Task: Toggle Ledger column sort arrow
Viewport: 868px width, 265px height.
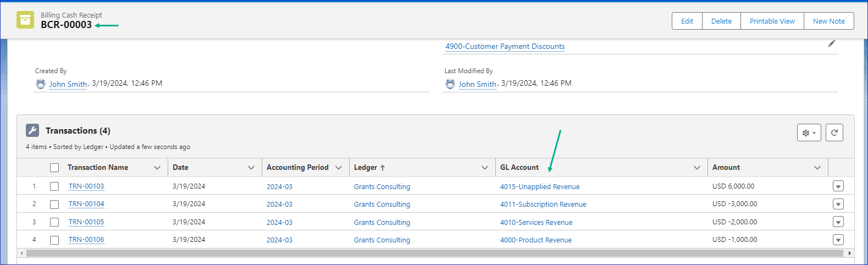Action: click(383, 168)
